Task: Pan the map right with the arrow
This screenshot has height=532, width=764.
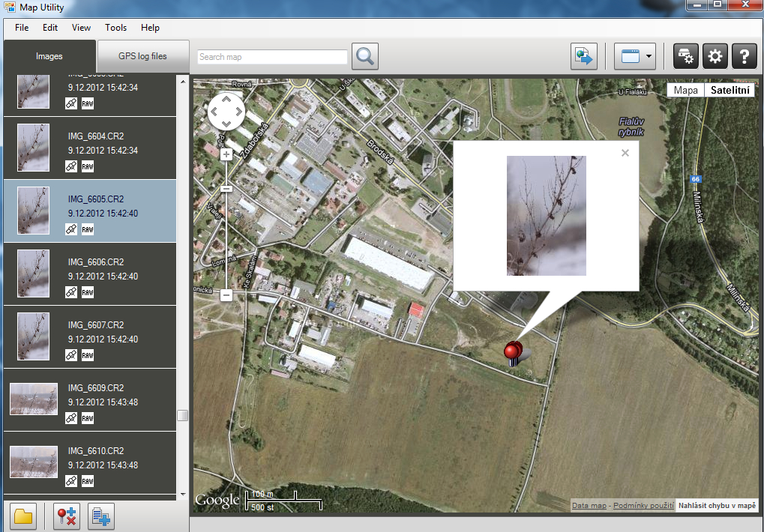Action: click(x=238, y=112)
